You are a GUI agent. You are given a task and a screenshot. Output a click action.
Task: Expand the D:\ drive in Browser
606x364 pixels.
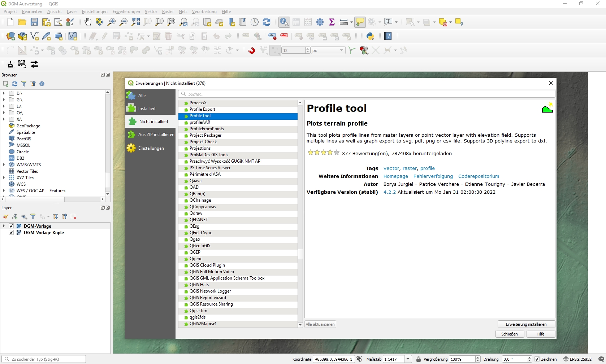4,93
